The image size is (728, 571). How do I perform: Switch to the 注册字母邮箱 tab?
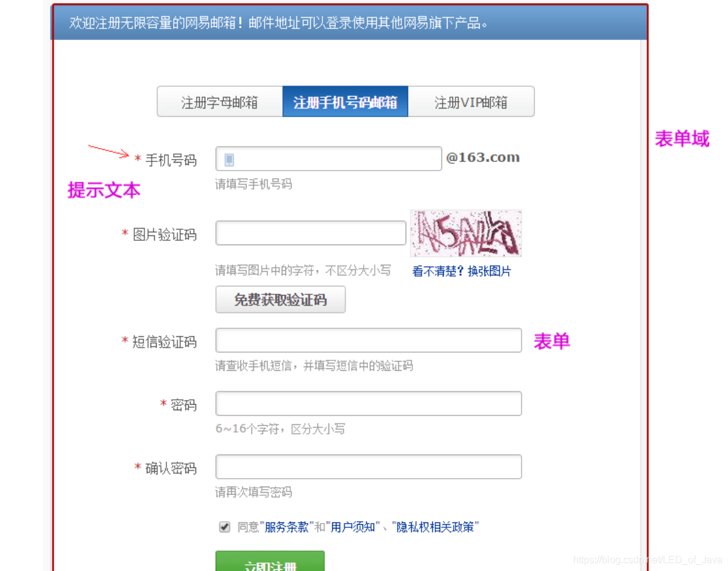coord(219,102)
